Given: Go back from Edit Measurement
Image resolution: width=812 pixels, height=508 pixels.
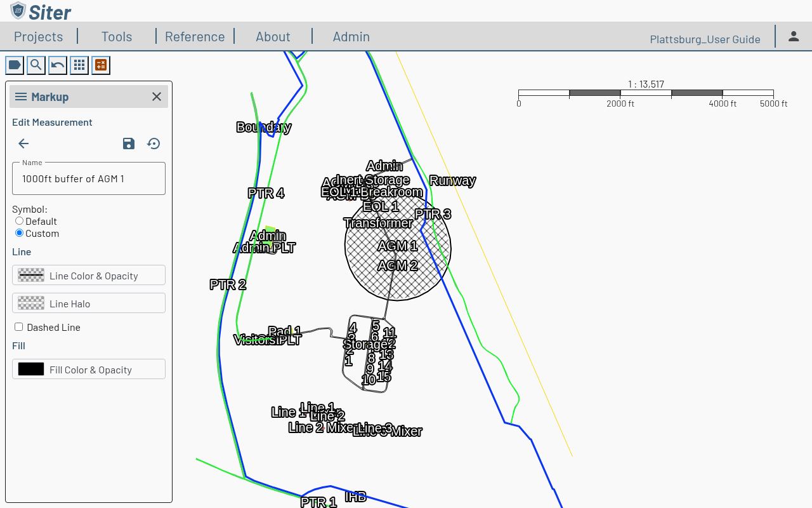Looking at the screenshot, I should tap(23, 144).
